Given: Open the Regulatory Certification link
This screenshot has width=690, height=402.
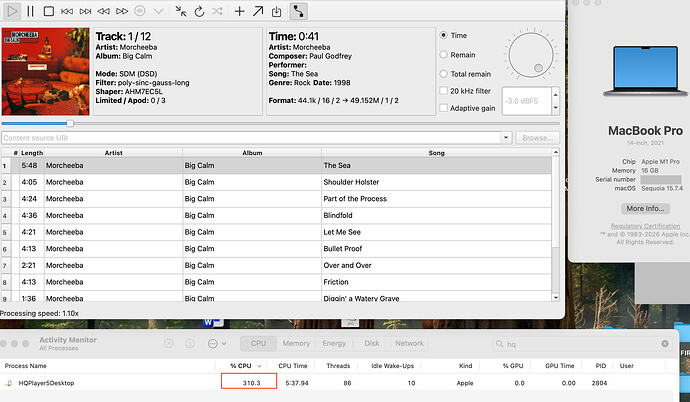Looking at the screenshot, I should [x=645, y=226].
